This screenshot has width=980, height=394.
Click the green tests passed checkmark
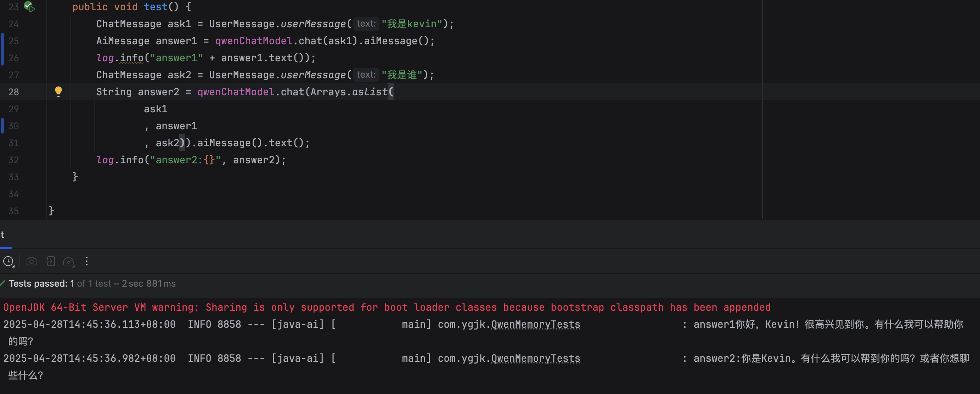2,283
